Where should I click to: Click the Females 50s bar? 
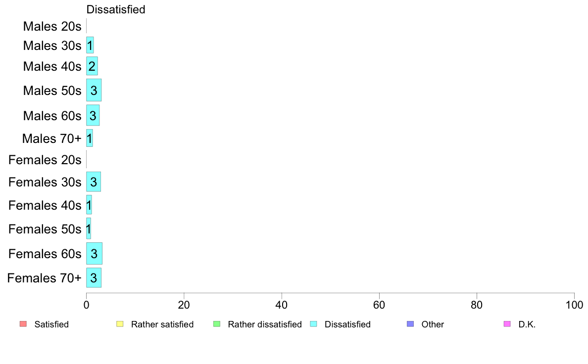pos(89,228)
